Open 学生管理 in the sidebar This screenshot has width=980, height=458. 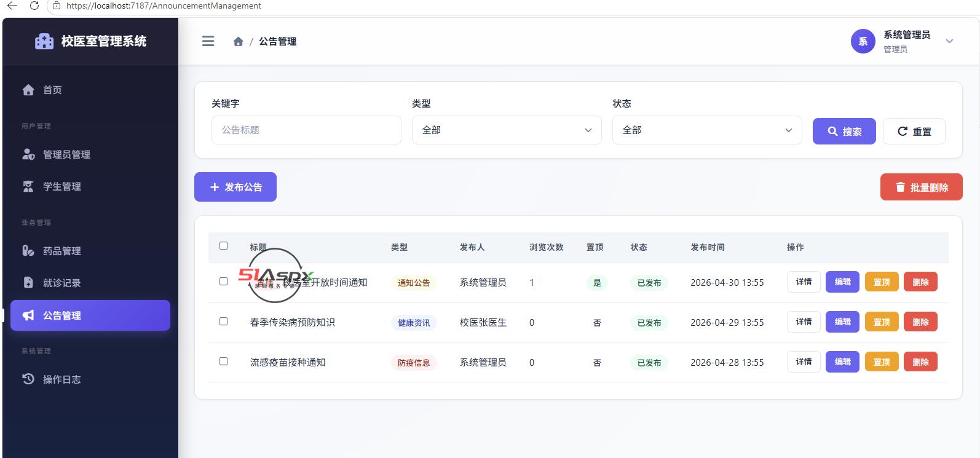tap(90, 186)
